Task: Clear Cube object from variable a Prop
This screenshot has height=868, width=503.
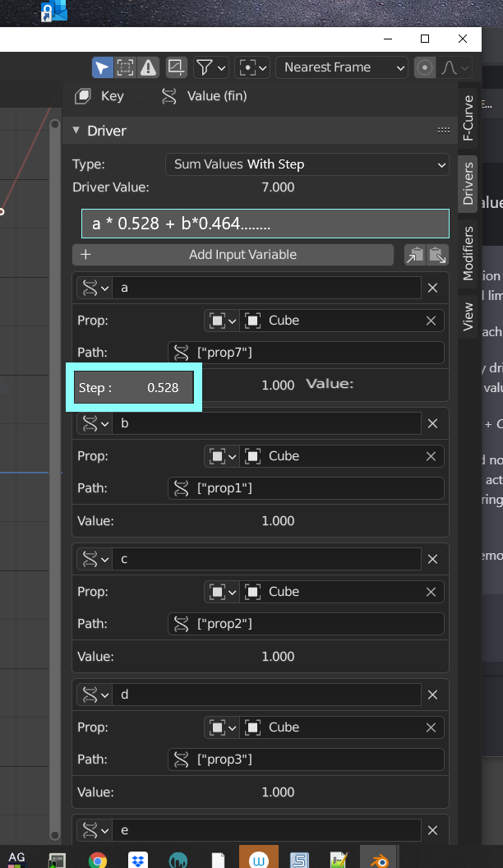Action: point(431,321)
